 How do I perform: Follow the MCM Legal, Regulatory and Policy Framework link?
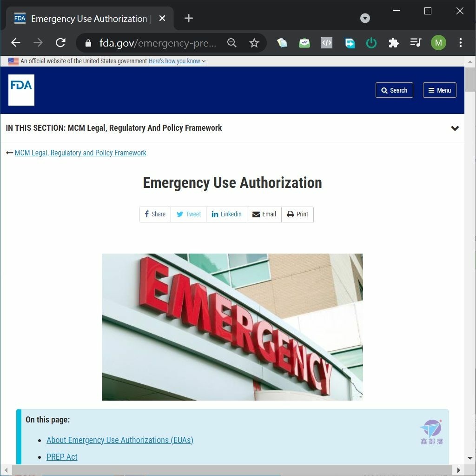pos(80,153)
